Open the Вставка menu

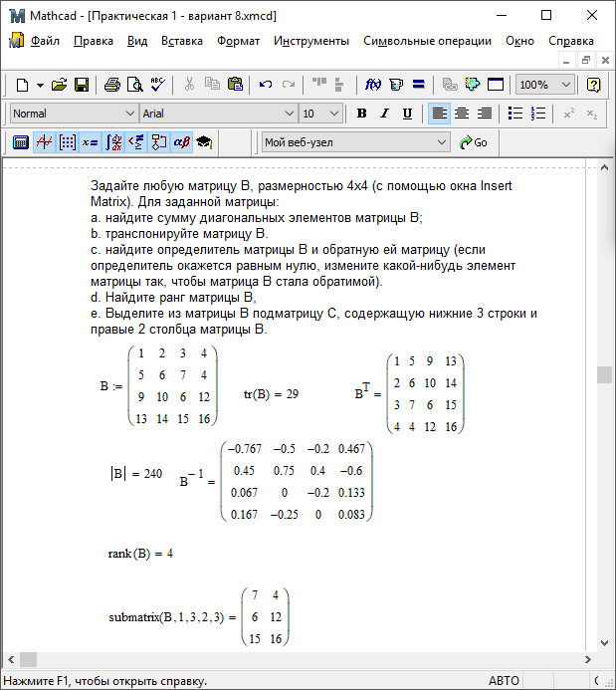click(182, 41)
